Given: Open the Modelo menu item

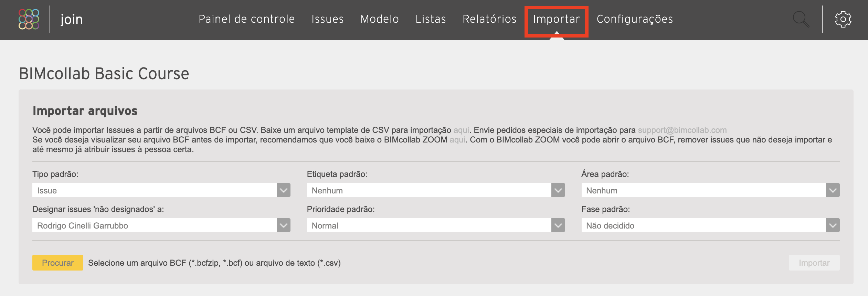Looking at the screenshot, I should (x=380, y=19).
